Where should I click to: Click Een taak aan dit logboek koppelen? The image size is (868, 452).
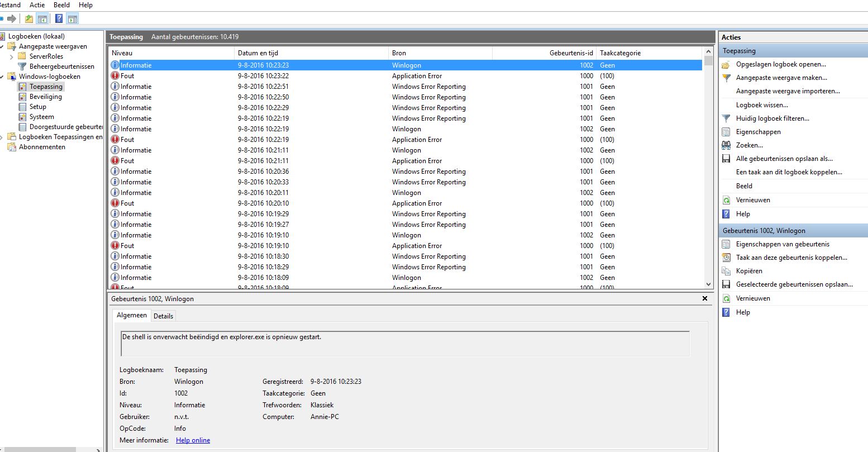pyautogui.click(x=789, y=172)
